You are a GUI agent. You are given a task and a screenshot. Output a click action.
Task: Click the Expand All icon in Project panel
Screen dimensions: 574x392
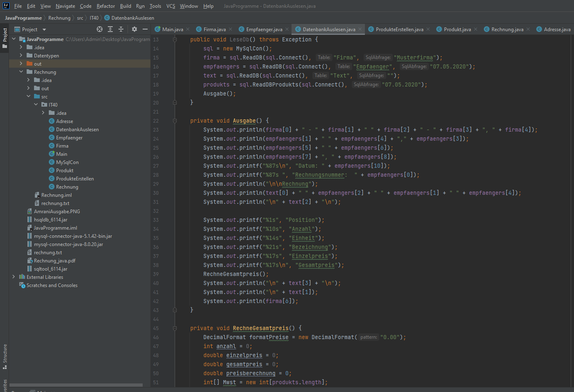110,29
